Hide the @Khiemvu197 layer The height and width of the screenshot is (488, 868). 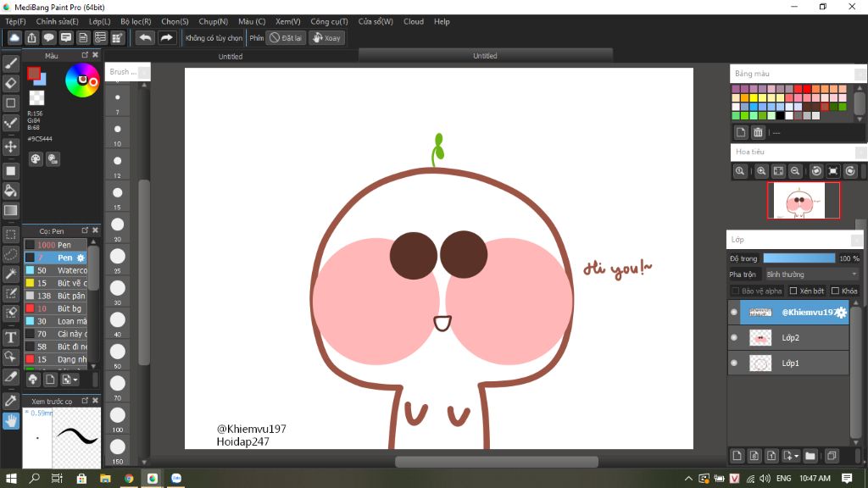[x=734, y=312]
